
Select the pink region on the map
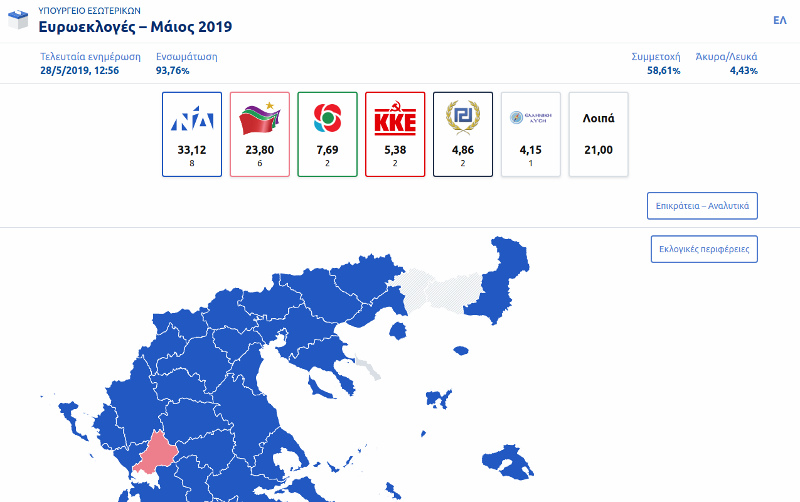click(x=156, y=453)
